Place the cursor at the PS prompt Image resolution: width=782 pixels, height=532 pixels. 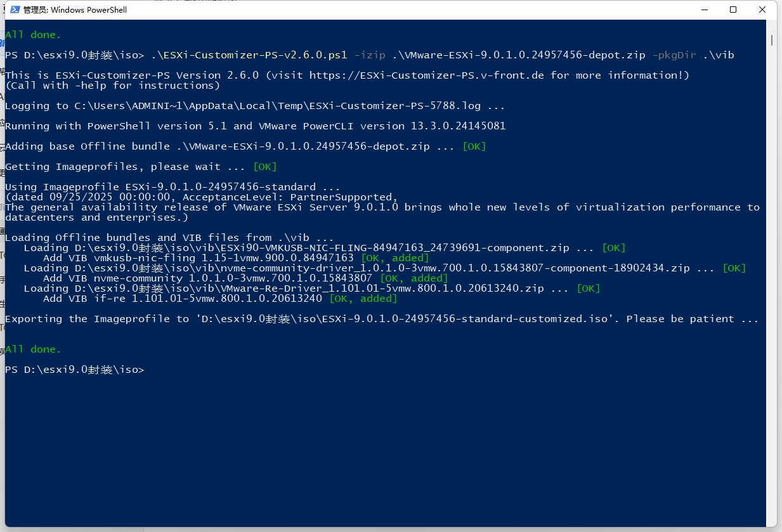click(148, 369)
